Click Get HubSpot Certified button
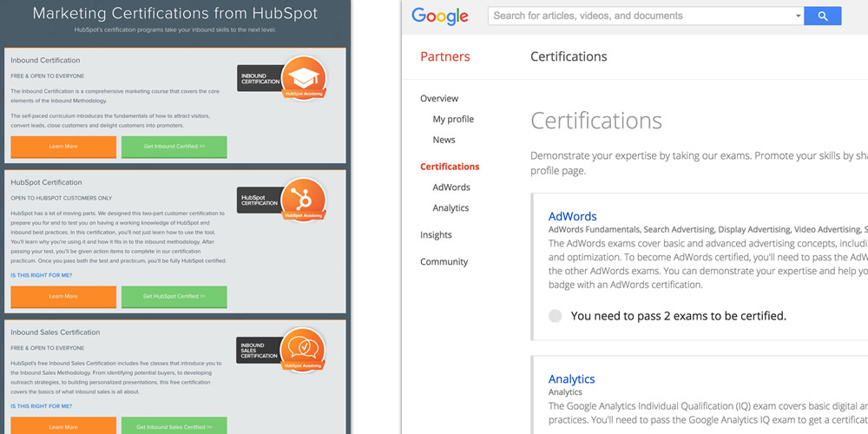The image size is (868, 434). click(x=174, y=297)
